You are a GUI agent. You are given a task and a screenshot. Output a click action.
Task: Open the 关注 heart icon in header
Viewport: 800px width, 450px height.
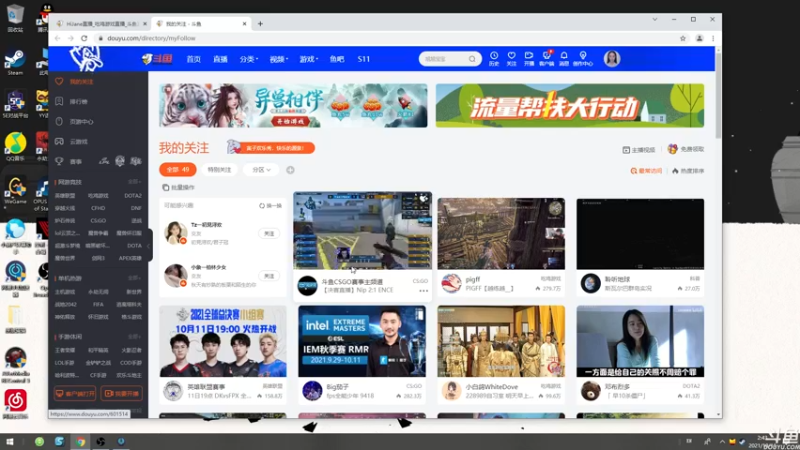(511, 58)
